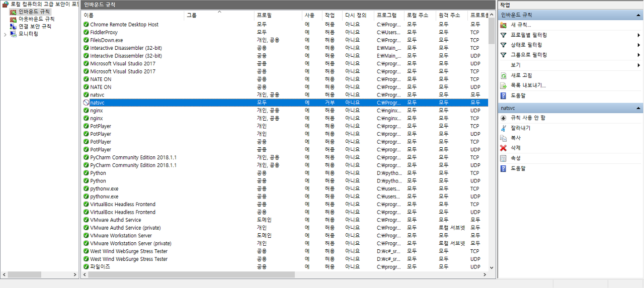The width and height of the screenshot is (644, 288).
Task: Click the funnel icon beside 프로필별 필터링
Action: [503, 35]
